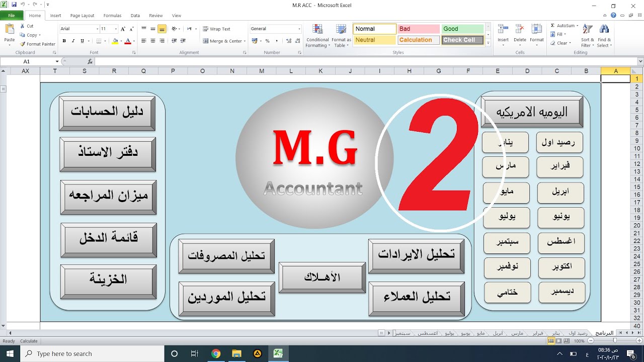Open the فبراير sheet tab
The height and width of the screenshot is (362, 644).
[538, 333]
